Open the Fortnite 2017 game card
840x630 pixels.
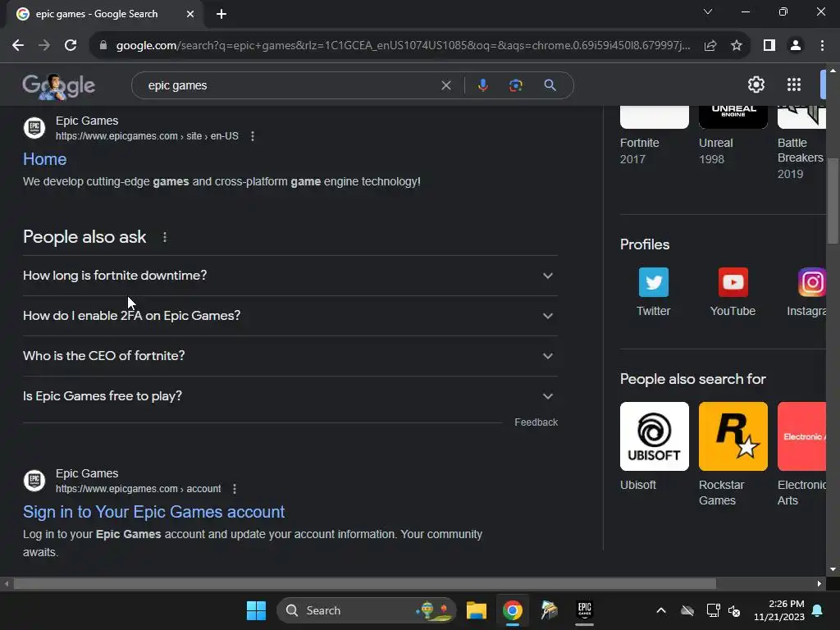pos(654,136)
